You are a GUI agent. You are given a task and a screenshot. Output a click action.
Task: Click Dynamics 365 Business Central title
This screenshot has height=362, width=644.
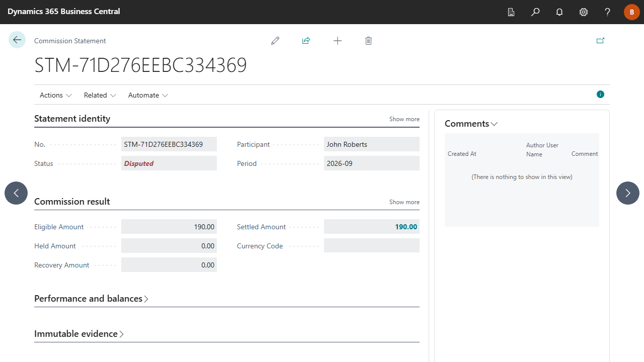point(64,11)
